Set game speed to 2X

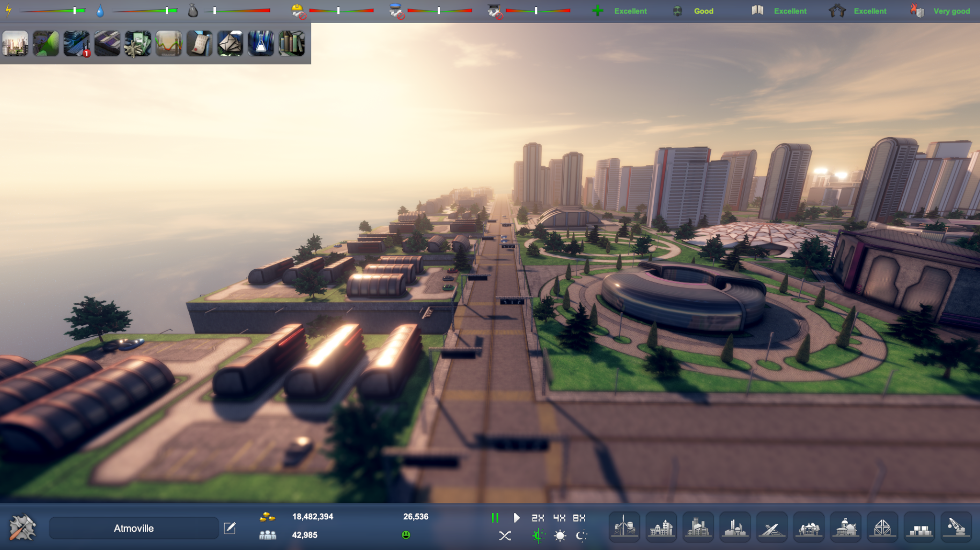[x=537, y=518]
